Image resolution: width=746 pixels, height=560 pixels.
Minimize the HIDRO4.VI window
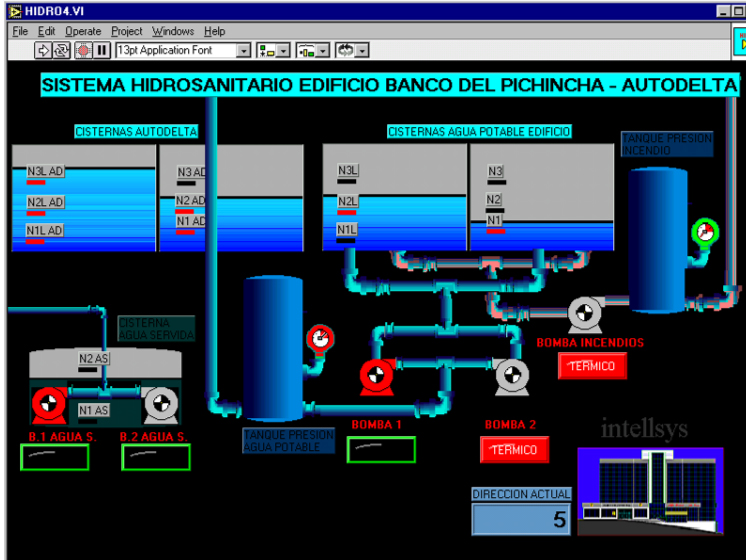pos(723,11)
